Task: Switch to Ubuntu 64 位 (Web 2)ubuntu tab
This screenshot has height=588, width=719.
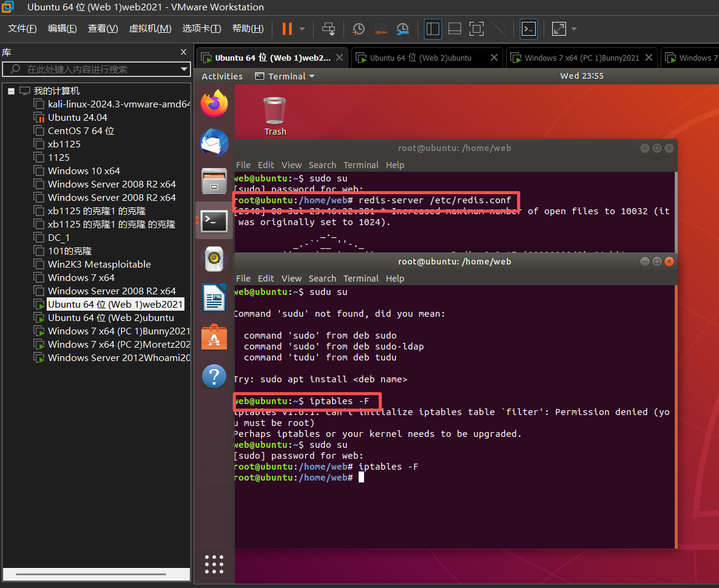Action: point(420,58)
